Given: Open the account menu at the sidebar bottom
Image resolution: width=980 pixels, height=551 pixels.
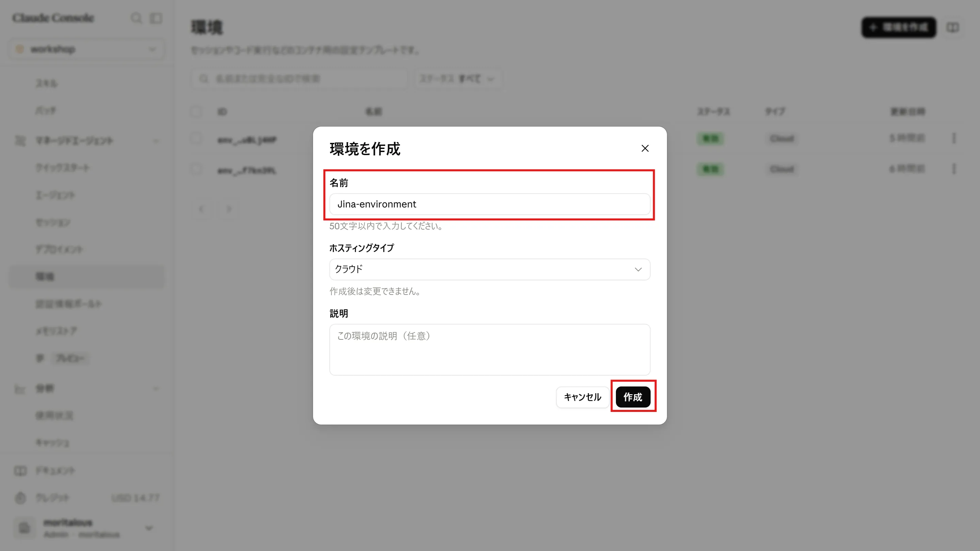Looking at the screenshot, I should (x=87, y=528).
